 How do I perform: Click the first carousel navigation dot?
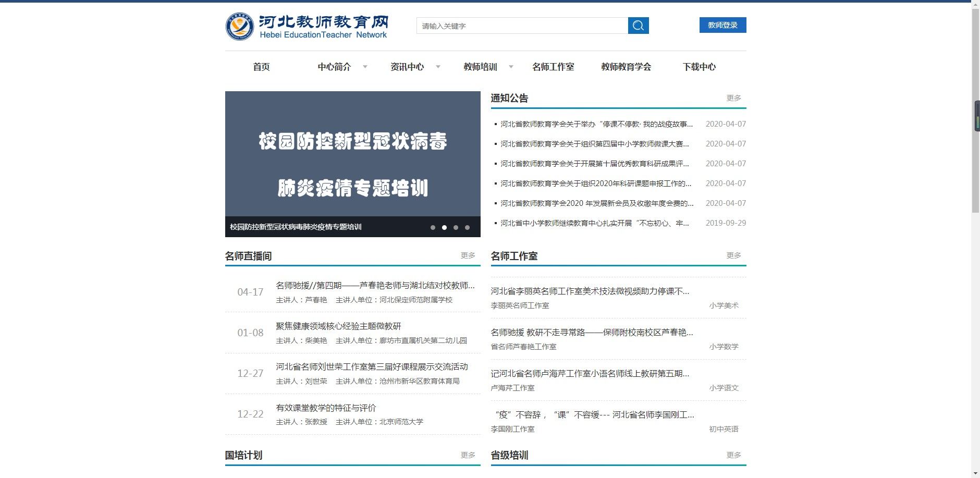[x=433, y=227]
